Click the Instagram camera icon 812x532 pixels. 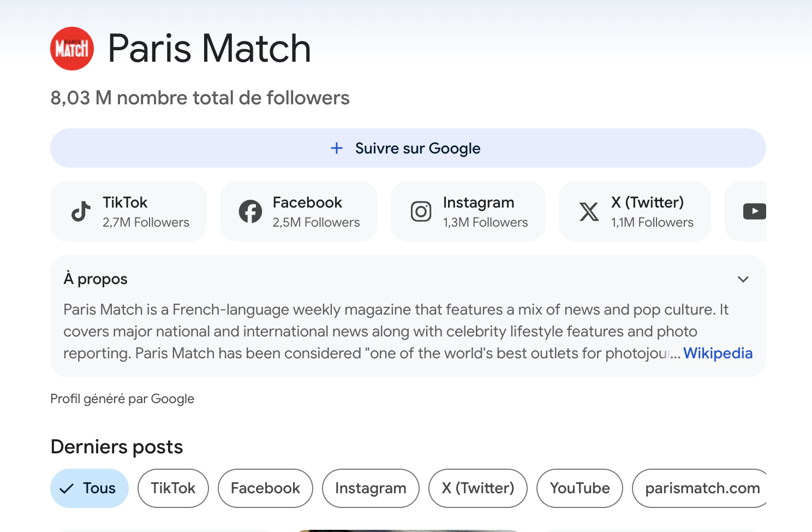(x=421, y=211)
